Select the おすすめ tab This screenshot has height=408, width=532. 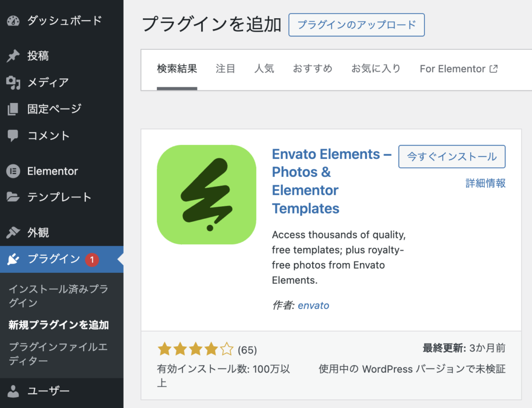[x=312, y=69]
